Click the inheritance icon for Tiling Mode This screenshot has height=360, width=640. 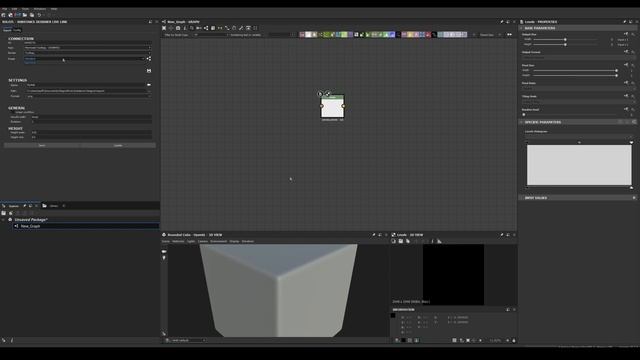626,96
